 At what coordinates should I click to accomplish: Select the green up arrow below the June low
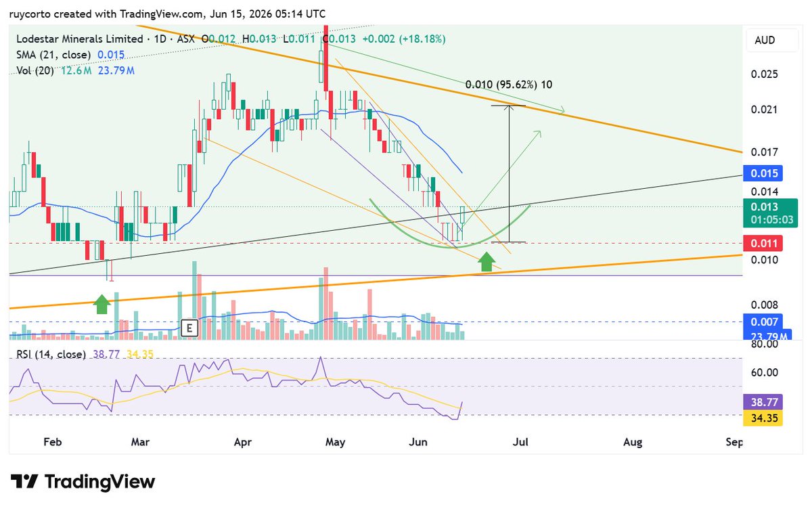pyautogui.click(x=486, y=261)
